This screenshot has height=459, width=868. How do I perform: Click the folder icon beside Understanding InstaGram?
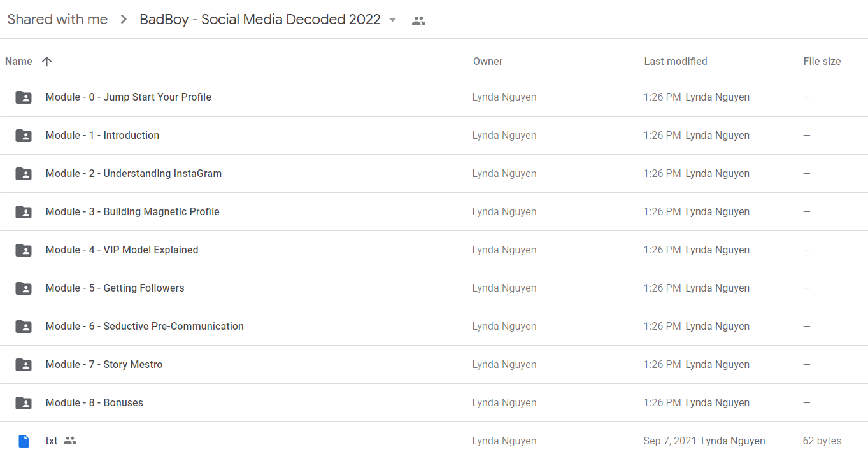click(24, 174)
